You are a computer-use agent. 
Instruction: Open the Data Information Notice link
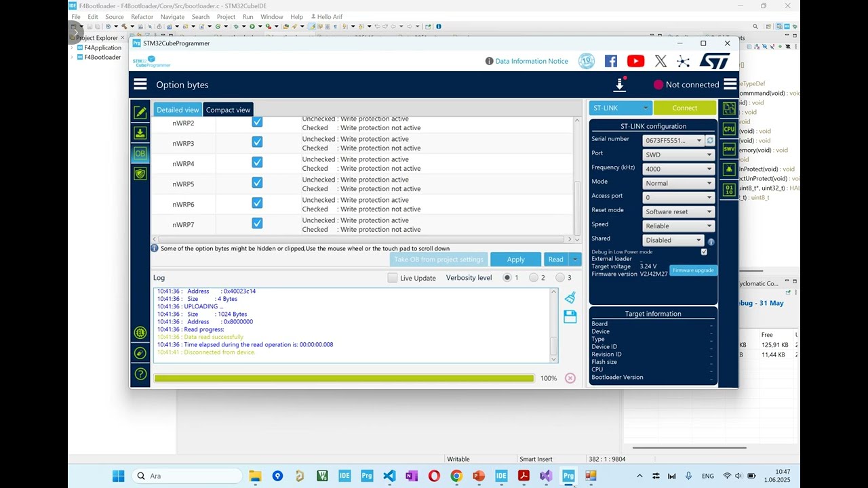coord(532,61)
